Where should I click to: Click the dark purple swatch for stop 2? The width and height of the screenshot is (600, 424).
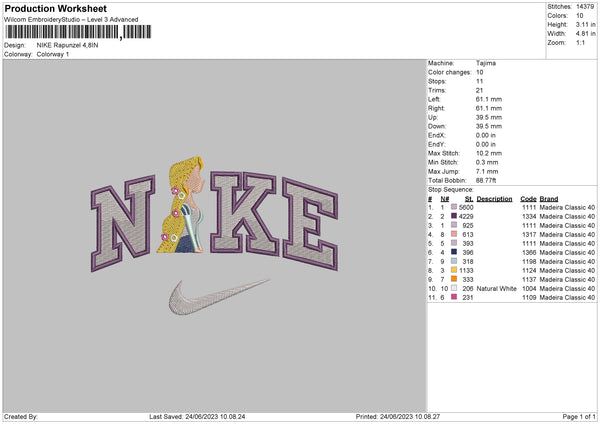click(454, 216)
